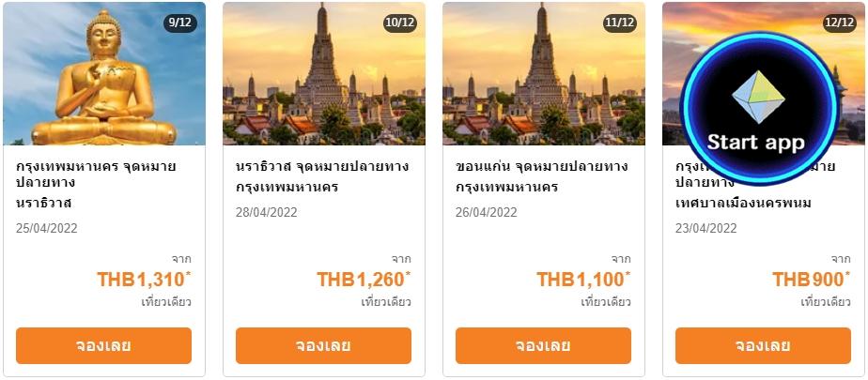Click จองเลย button for THB1,310 flight
The width and height of the screenshot is (868, 380).
click(x=103, y=345)
